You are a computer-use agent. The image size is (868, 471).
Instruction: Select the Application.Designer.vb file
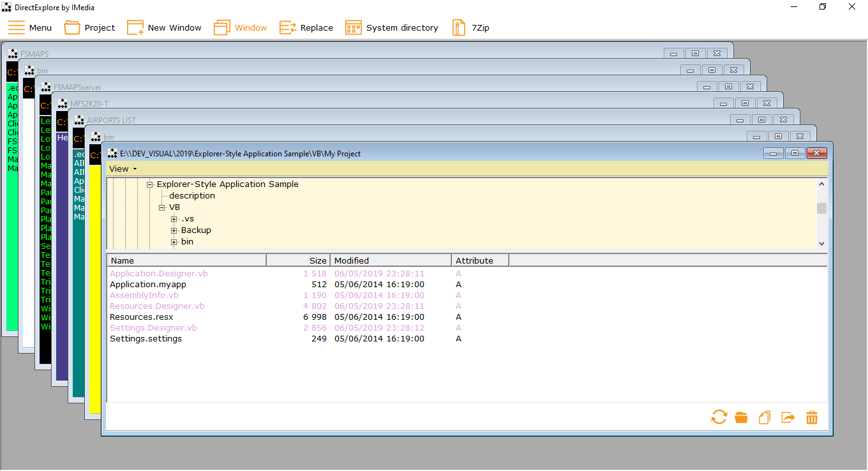tap(159, 273)
